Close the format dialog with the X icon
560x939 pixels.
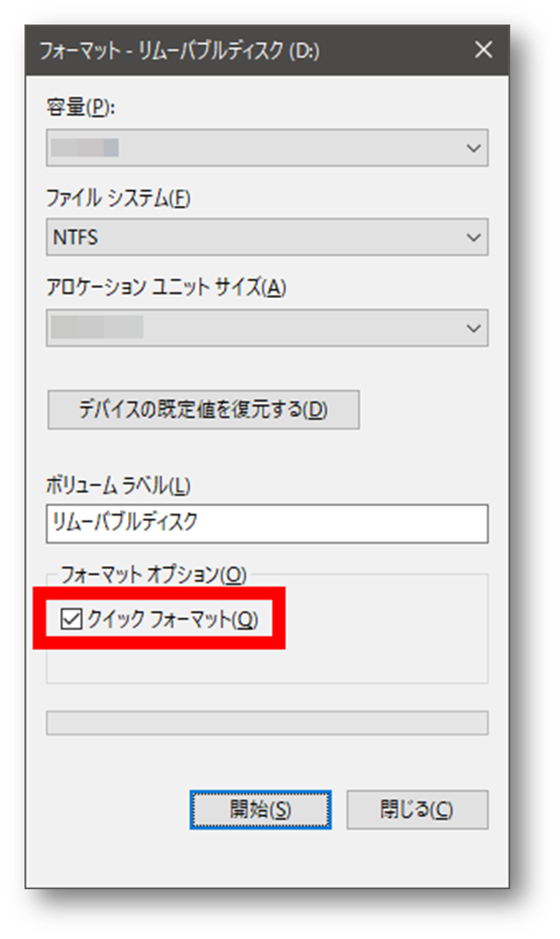tap(483, 51)
